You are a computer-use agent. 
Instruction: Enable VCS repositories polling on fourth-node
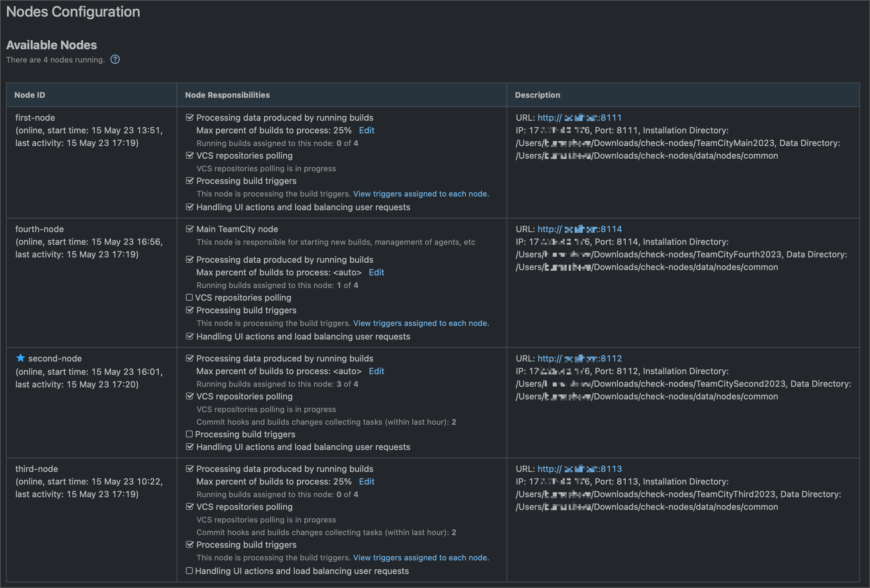tap(190, 298)
